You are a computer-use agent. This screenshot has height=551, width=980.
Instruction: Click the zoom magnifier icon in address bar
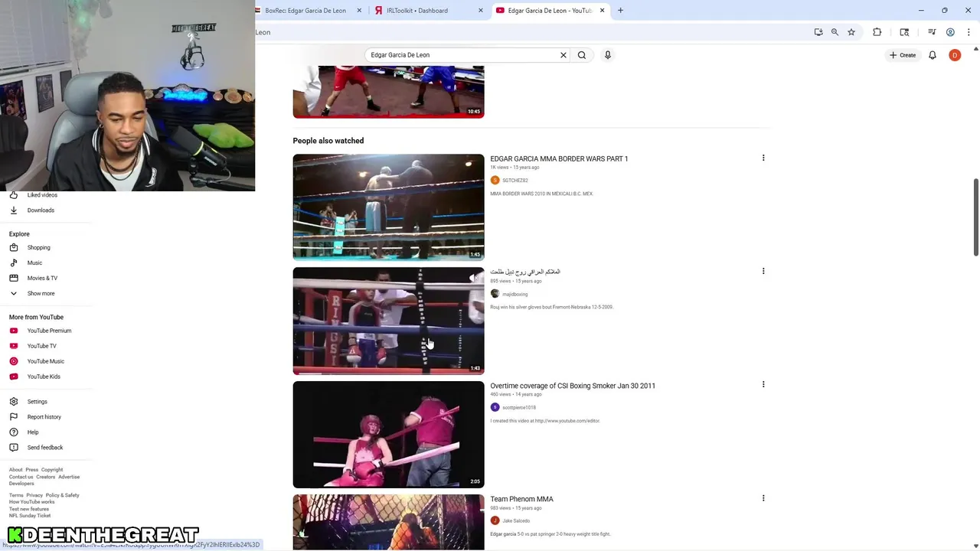coord(835,32)
